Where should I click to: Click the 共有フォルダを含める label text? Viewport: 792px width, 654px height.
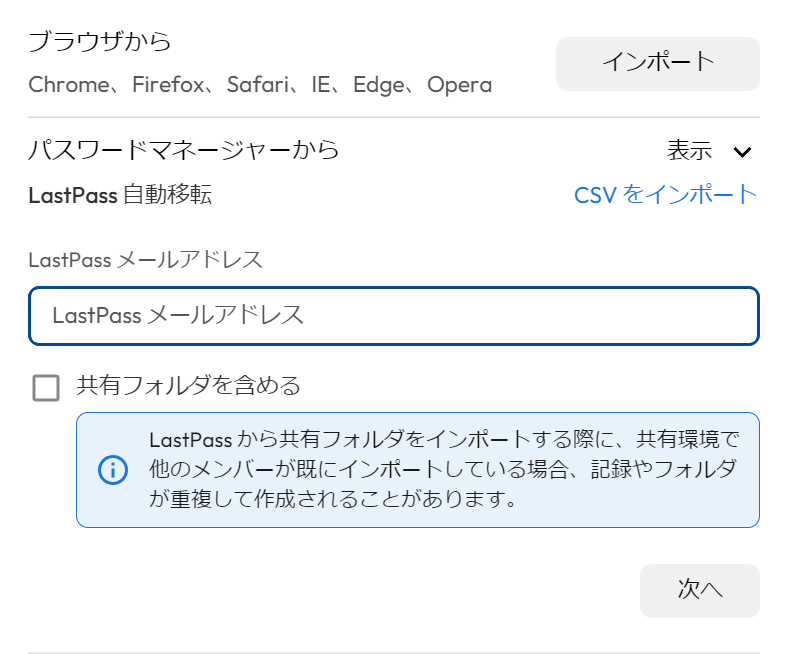coord(188,386)
